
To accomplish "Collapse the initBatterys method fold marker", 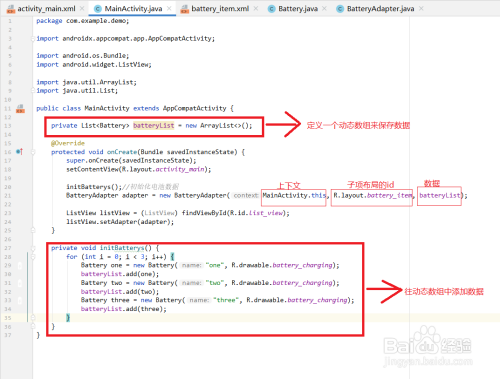I will [33, 248].
